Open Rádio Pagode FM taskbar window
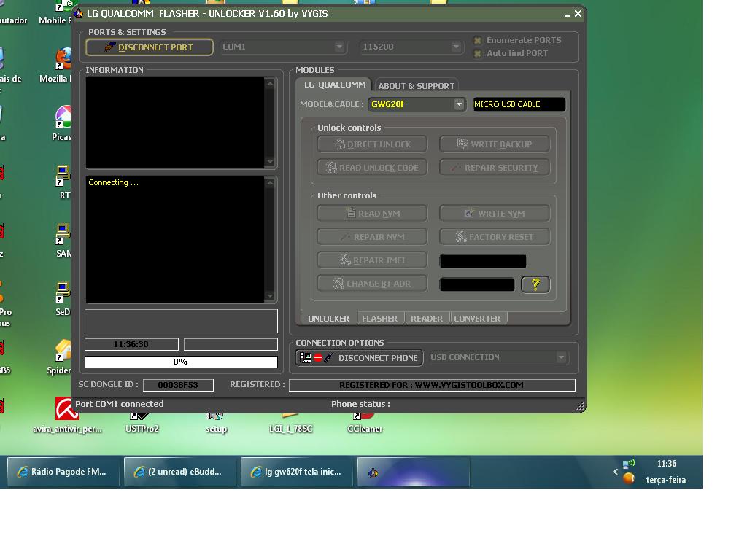Viewport: 747px width, 560px height. [x=63, y=472]
